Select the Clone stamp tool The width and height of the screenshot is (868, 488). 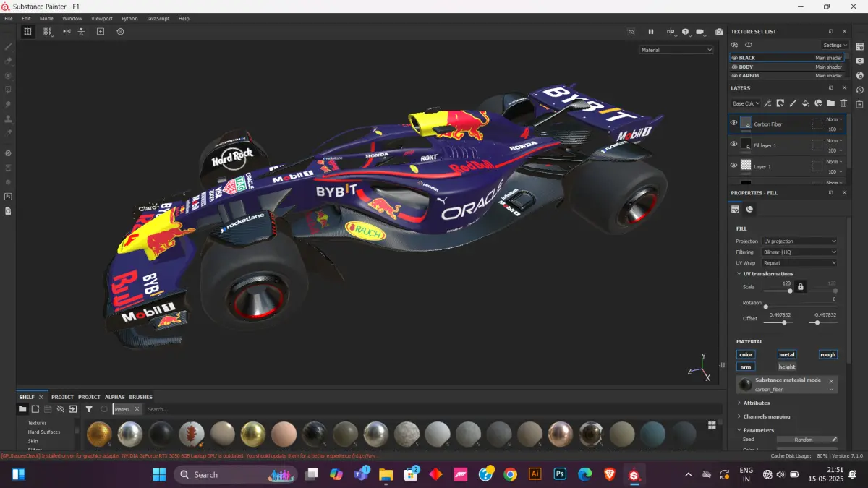[x=8, y=119]
